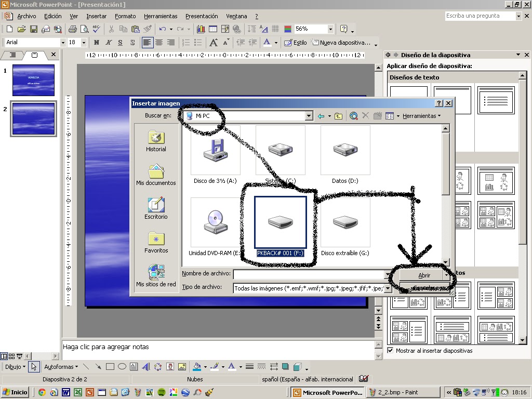Toggle Mostrar al insertar diapositivas checkbox
532x399 pixels.
[390, 351]
